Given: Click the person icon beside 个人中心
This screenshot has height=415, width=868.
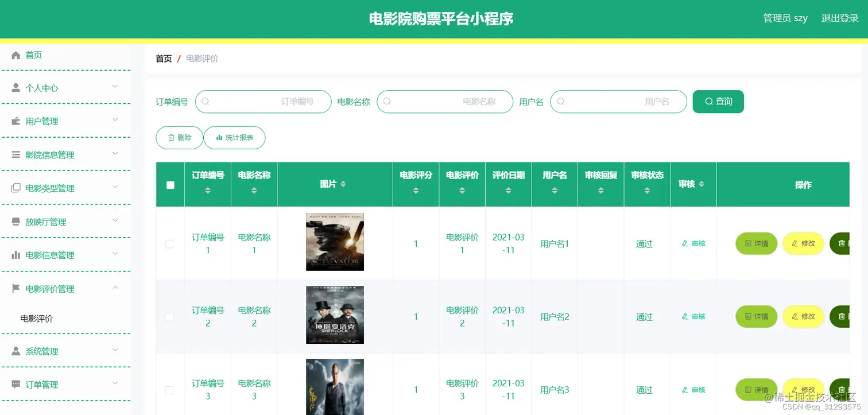Looking at the screenshot, I should point(16,88).
